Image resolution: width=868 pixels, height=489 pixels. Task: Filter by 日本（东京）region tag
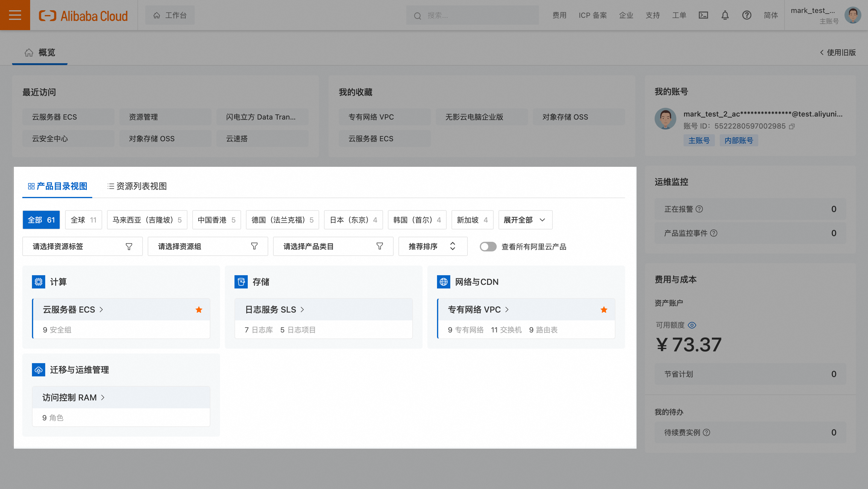click(354, 220)
